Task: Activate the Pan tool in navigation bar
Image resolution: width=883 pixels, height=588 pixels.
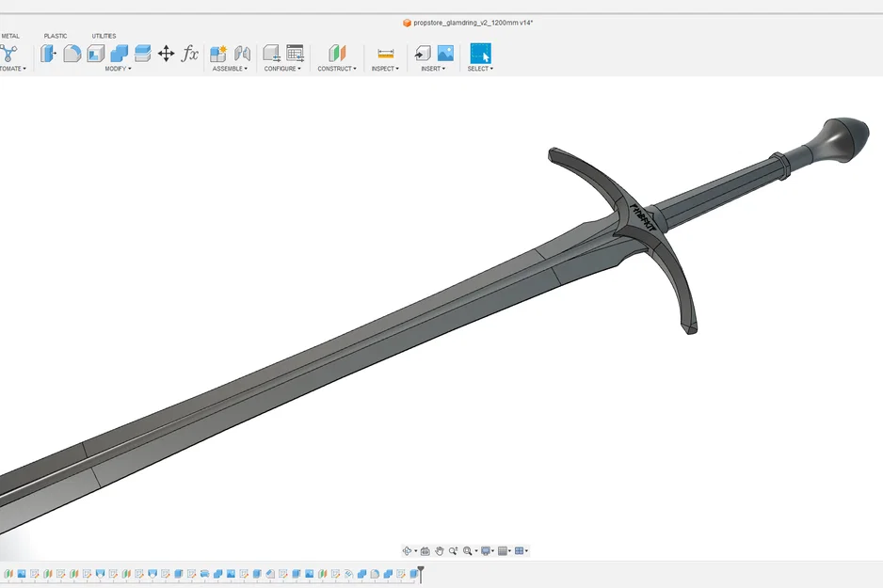Action: tap(439, 550)
